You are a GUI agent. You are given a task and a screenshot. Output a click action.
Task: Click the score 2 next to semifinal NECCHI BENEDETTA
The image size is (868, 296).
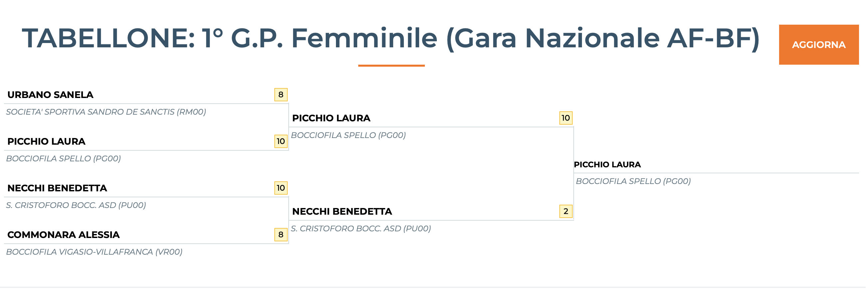point(566,212)
